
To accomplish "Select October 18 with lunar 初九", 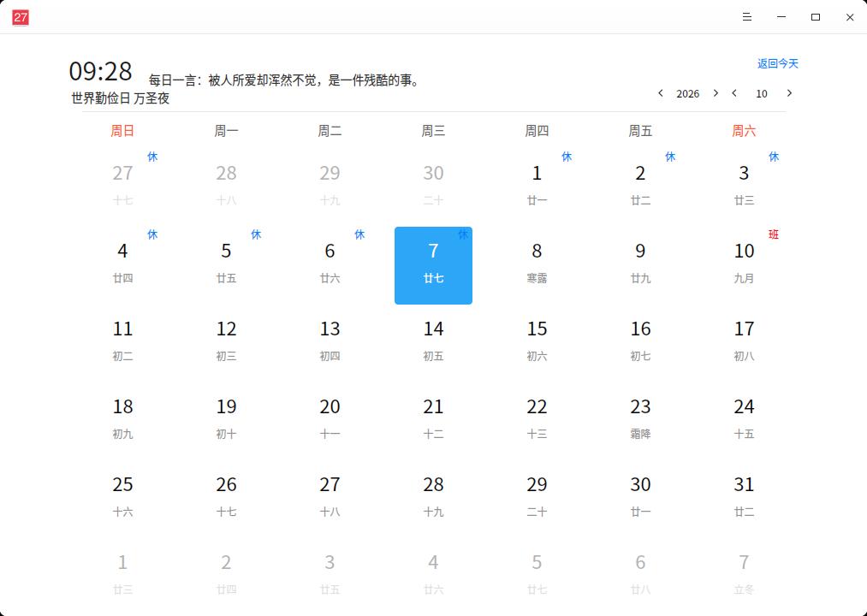I will click(122, 421).
